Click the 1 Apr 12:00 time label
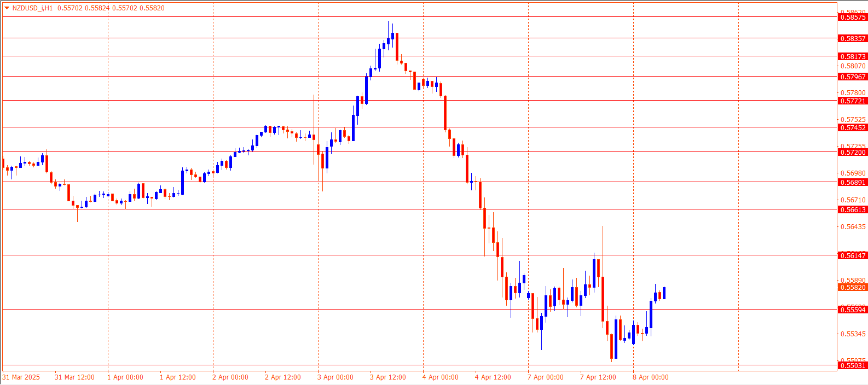This screenshot has height=385, width=868. [178, 377]
